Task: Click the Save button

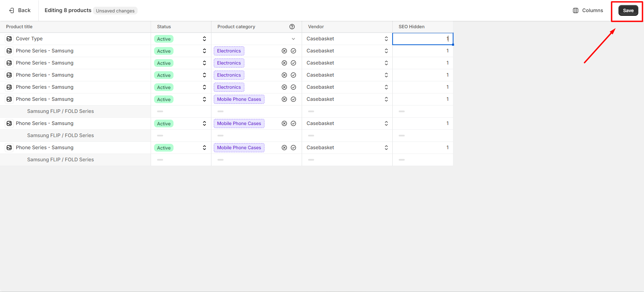Action: coord(628,11)
